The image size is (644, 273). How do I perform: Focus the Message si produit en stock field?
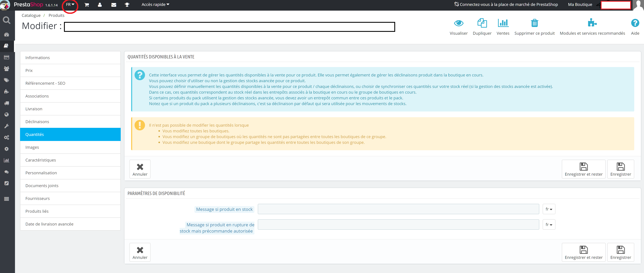(398, 209)
